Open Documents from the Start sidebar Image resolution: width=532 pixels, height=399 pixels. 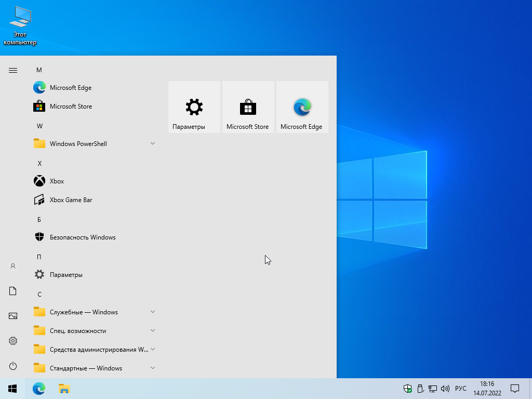tap(13, 291)
